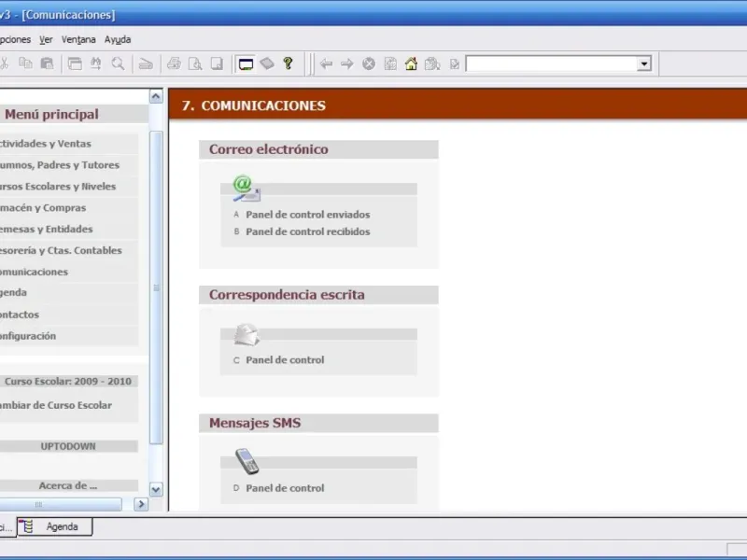Click the Paste clipboard toolbar icon
Screen dimensions: 747x560
click(x=47, y=63)
